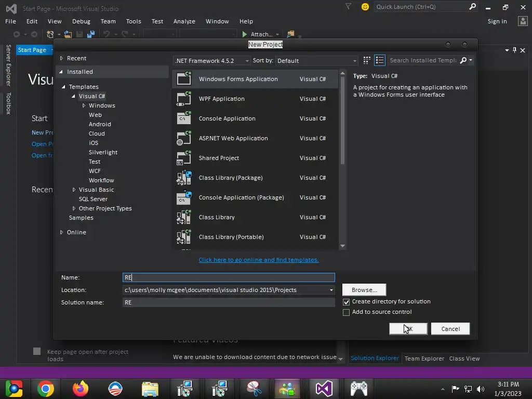This screenshot has height=399, width=532.
Task: Click the Browse... button
Action: click(x=364, y=290)
